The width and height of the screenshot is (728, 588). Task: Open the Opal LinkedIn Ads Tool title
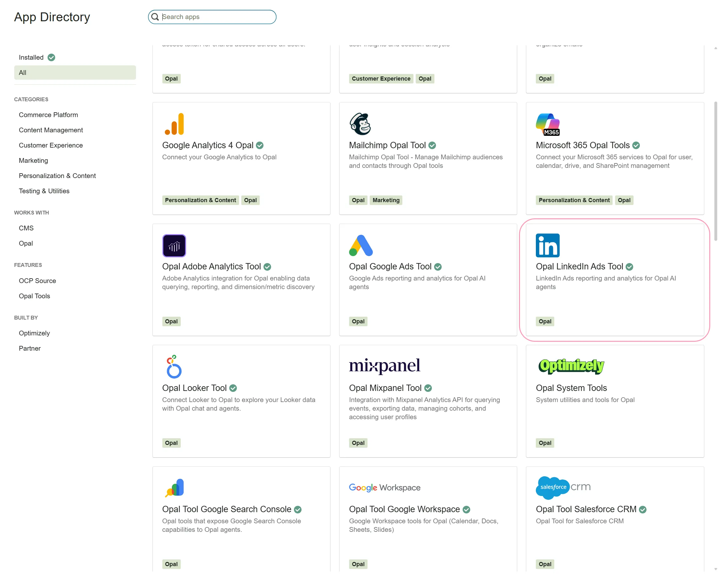pyautogui.click(x=579, y=267)
